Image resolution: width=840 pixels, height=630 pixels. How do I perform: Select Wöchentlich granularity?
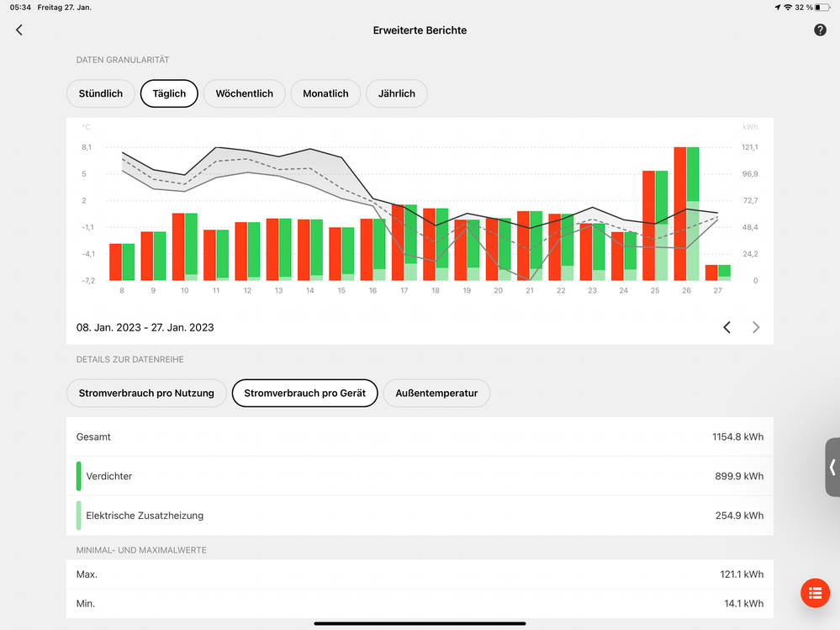click(x=244, y=93)
